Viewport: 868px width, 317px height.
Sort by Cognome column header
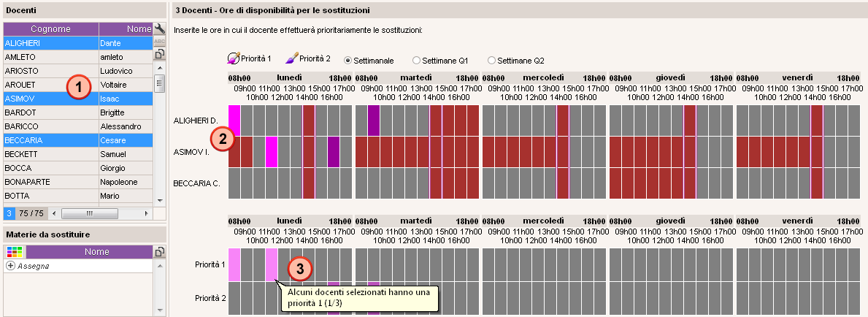pyautogui.click(x=51, y=29)
